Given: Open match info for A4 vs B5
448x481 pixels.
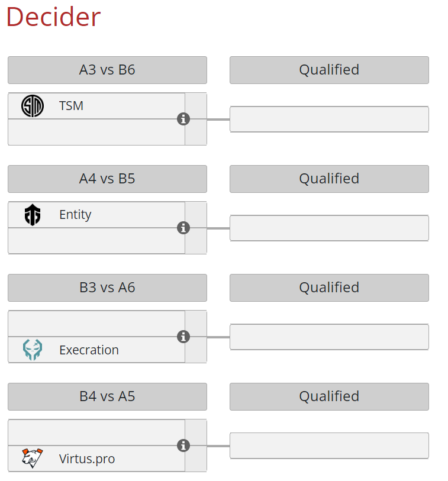Looking at the screenshot, I should click(183, 228).
